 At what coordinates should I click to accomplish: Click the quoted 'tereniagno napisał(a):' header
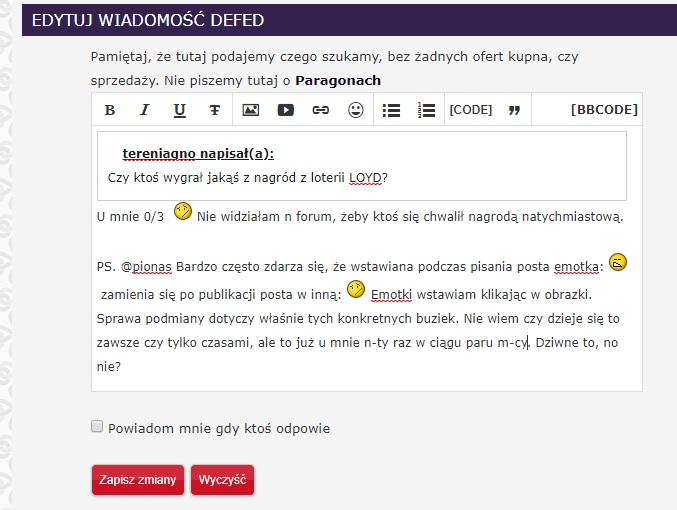(198, 153)
